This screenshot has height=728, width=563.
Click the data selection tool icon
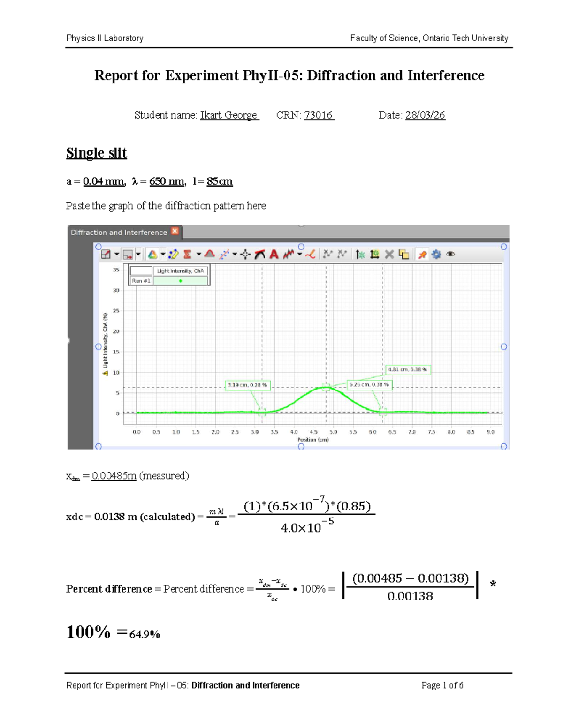click(128, 255)
